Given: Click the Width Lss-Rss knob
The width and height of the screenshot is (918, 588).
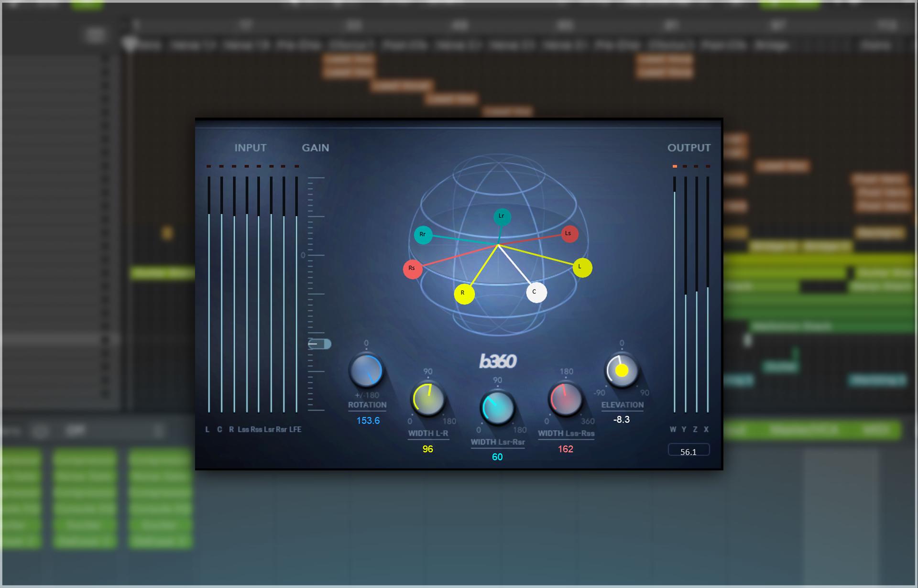Looking at the screenshot, I should coord(566,399).
